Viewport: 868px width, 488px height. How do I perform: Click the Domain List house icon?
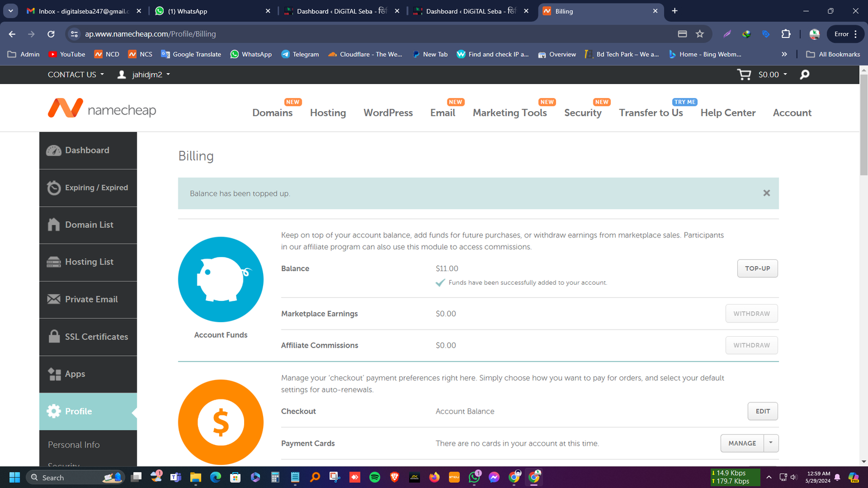pos(54,224)
